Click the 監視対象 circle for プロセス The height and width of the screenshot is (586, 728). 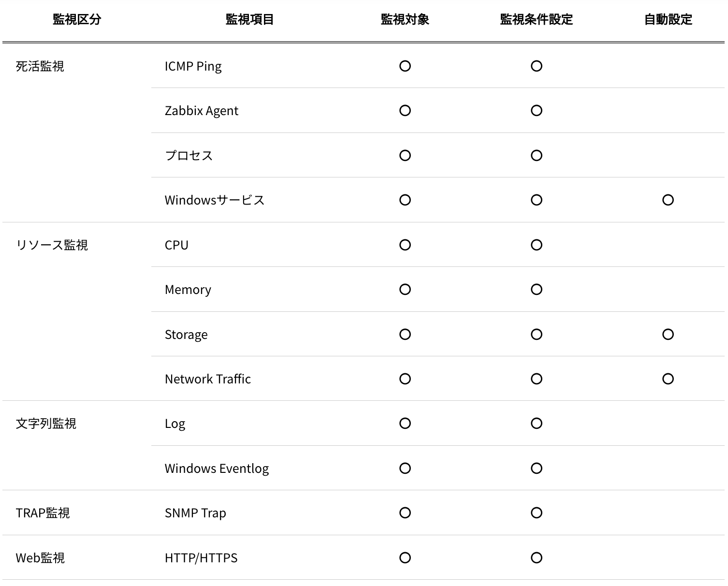[405, 156]
